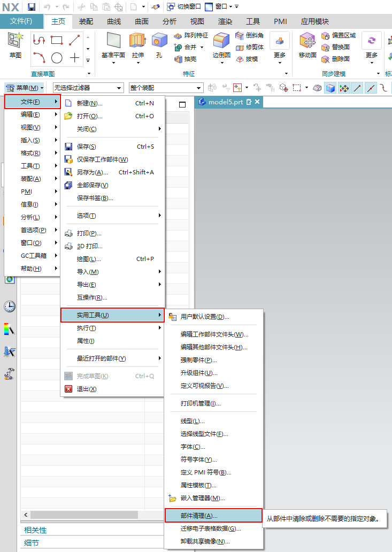Open the 合并 dropdown arrow

click(x=202, y=47)
